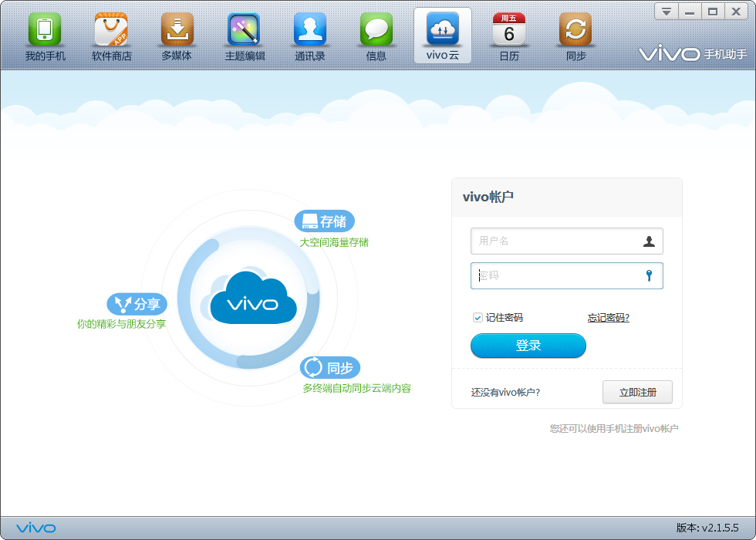756x540 pixels.
Task: Click the 密码 password input field
Action: click(566, 276)
